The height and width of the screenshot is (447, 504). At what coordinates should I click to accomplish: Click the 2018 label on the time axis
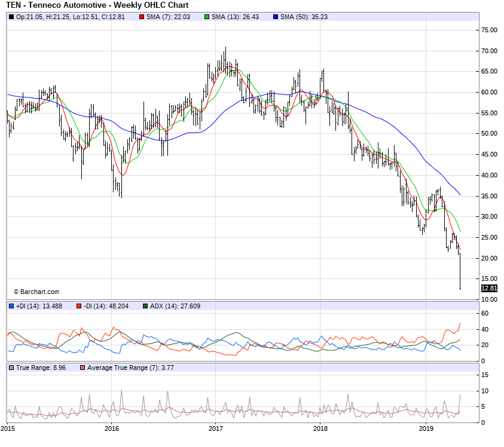(320, 428)
